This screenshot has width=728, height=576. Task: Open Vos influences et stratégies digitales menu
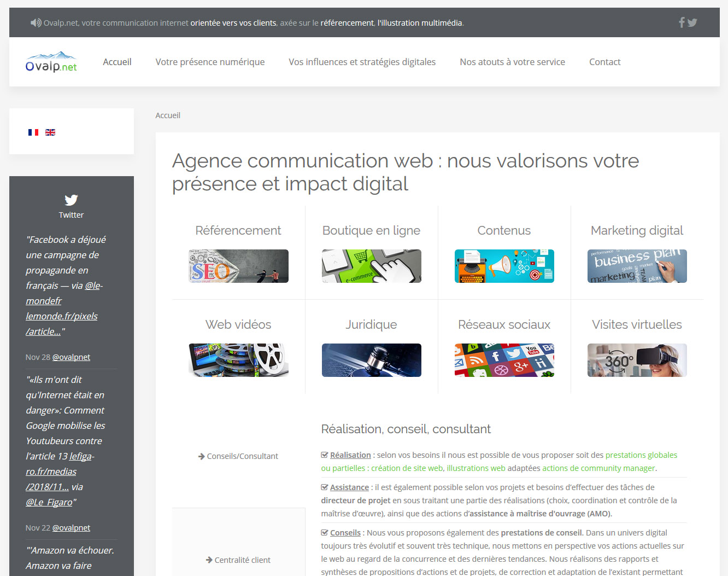pos(362,62)
